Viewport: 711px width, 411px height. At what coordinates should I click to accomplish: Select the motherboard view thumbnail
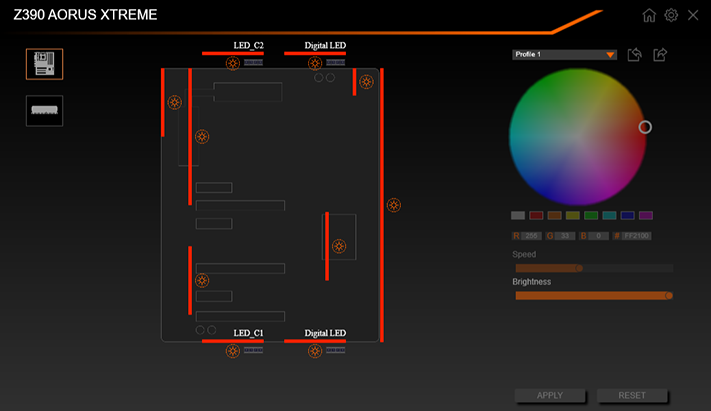click(x=44, y=64)
